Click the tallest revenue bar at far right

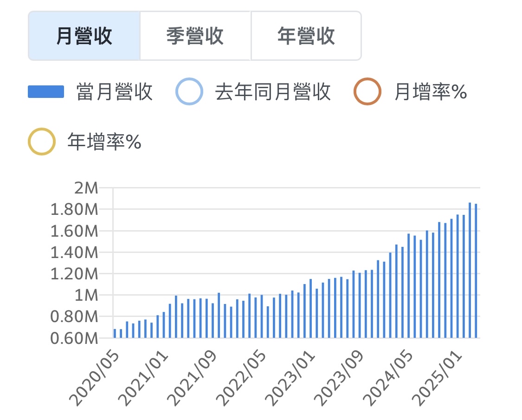[x=471, y=269]
